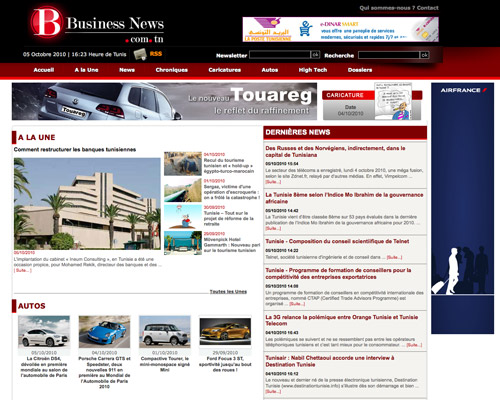Open the Citroën DS4 car thumbnail
The image size is (500, 400).
click(44, 332)
